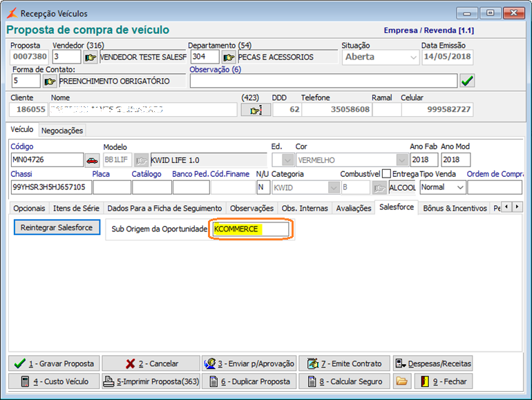Click 8 - Calcular Seguro button
This screenshot has width=532, height=400.
coord(345,381)
